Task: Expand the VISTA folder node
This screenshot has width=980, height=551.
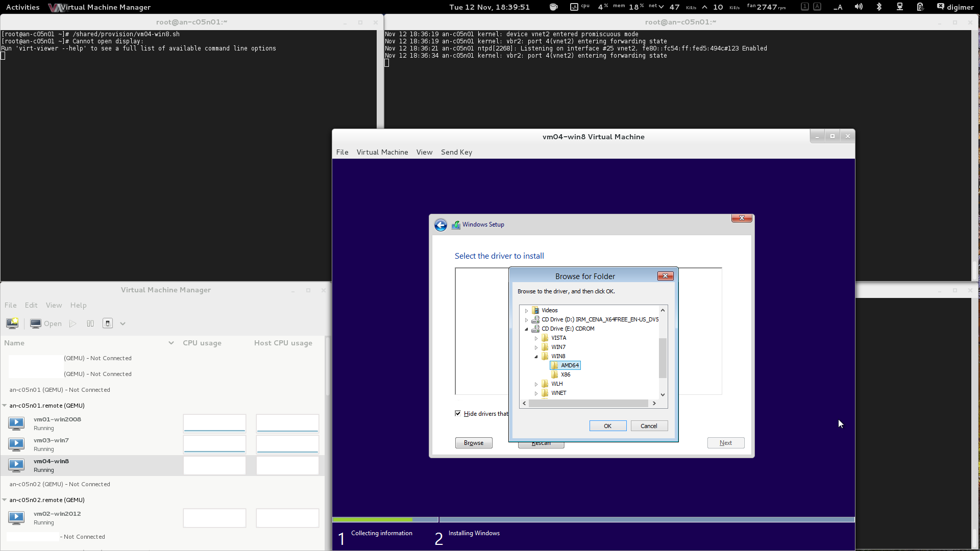Action: tap(536, 338)
